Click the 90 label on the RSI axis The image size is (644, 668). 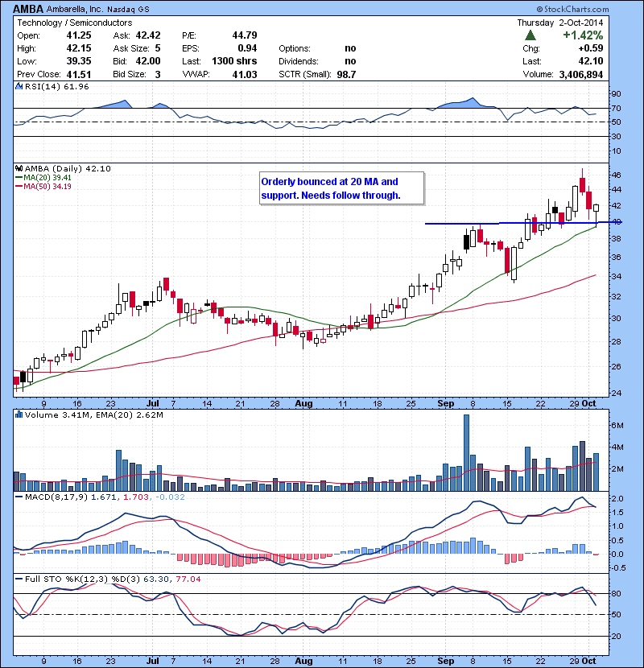pos(617,94)
